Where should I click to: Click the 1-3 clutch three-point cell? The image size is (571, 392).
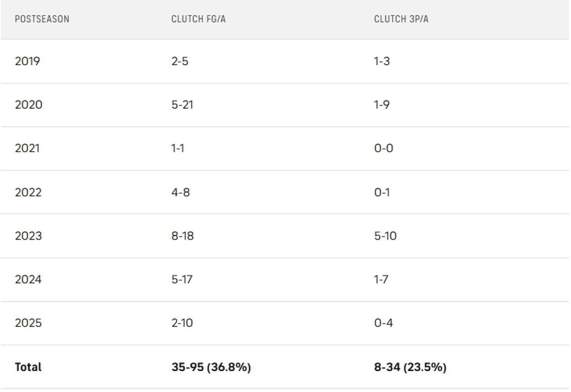coord(382,61)
